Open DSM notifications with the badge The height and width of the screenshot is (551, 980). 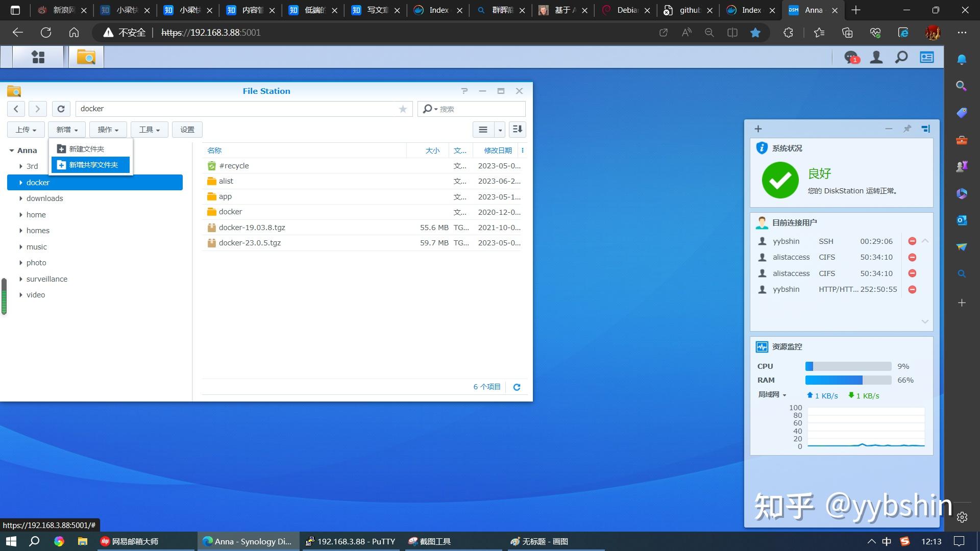point(850,57)
